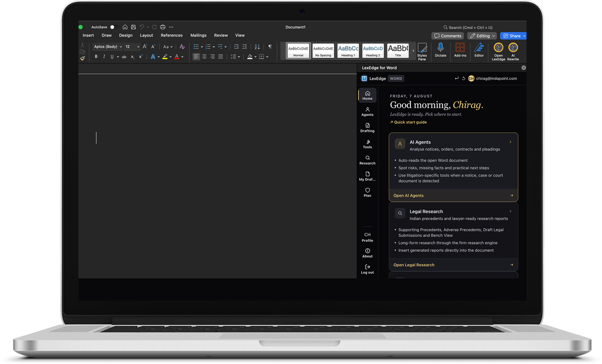Switch to the Design tab
Viewport: 602px width, 364px height.
tap(125, 36)
